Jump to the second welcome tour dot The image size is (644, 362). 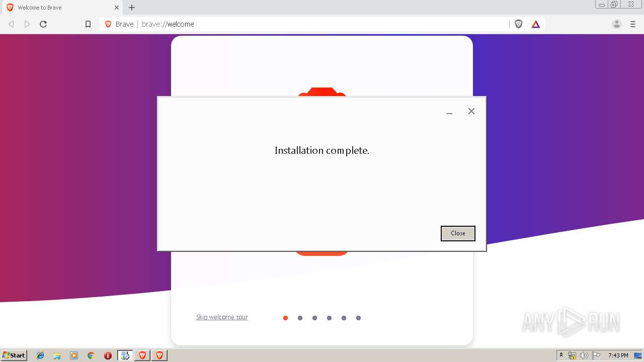(300, 318)
